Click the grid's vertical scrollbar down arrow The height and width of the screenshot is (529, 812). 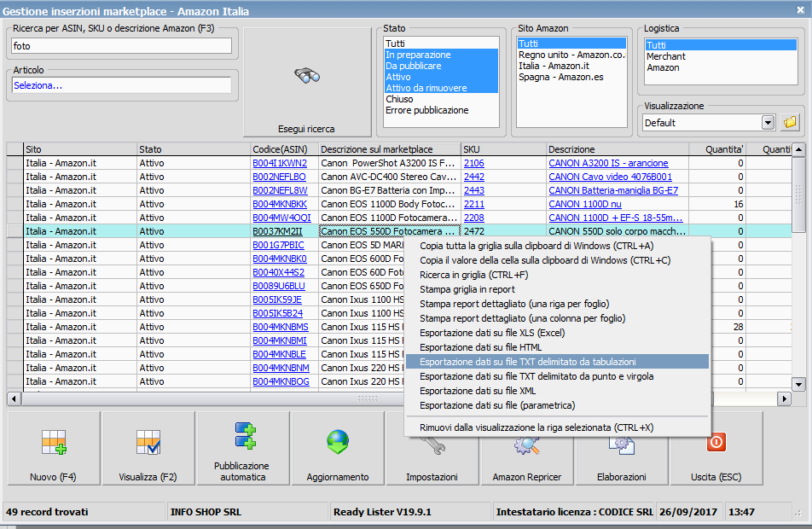pyautogui.click(x=798, y=384)
